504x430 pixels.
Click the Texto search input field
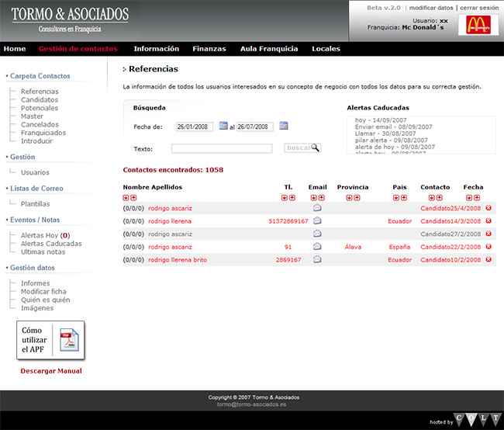(222, 148)
